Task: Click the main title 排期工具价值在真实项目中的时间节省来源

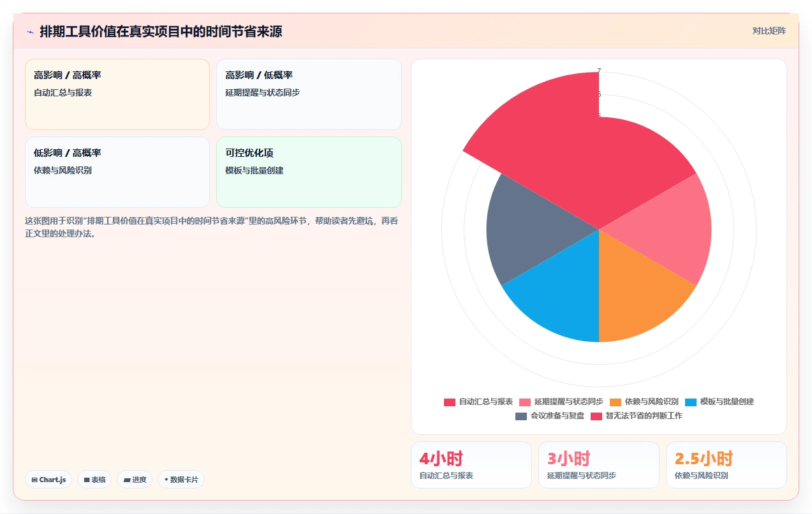Action: point(161,32)
